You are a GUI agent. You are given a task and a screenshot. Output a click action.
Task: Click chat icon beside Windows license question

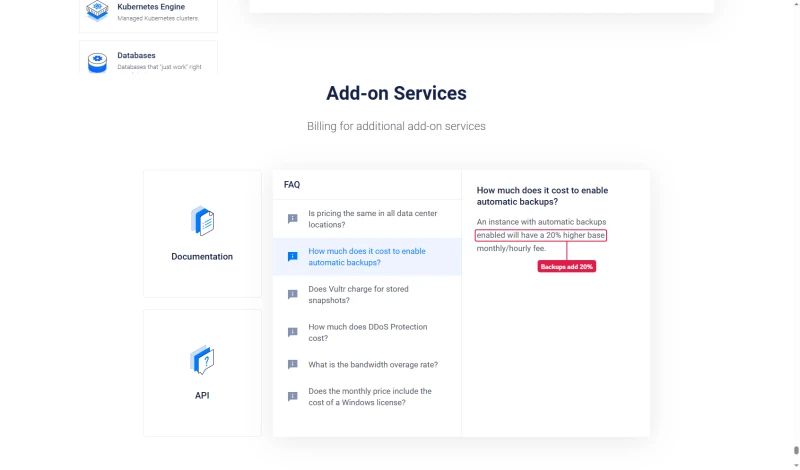point(292,397)
